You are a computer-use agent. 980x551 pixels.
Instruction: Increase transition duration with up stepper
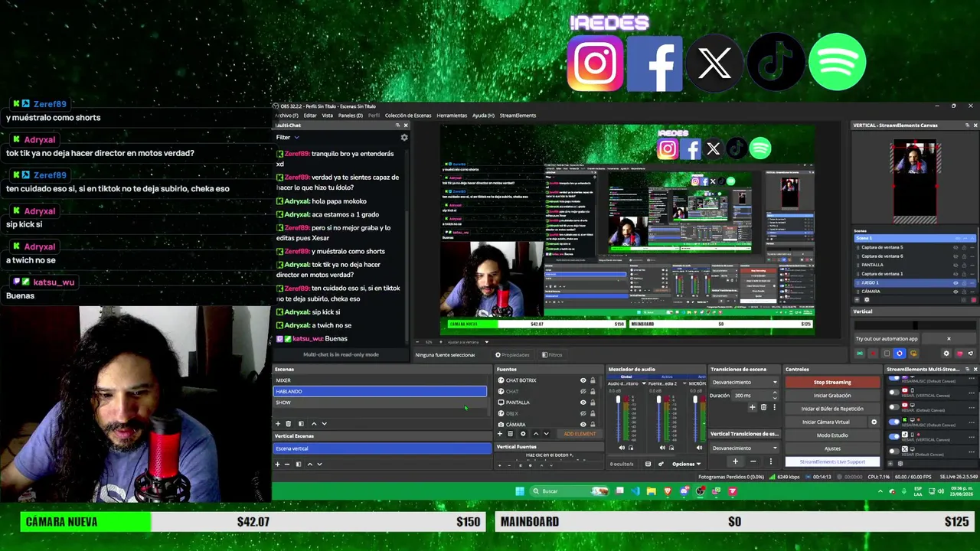pyautogui.click(x=775, y=393)
